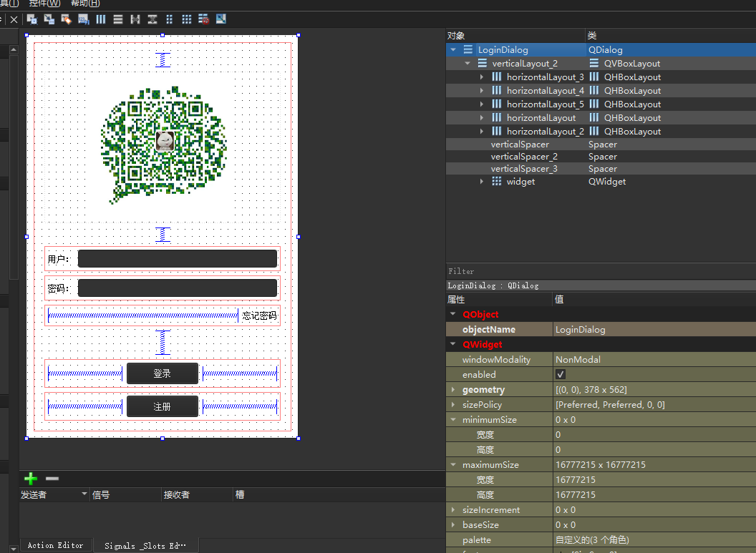The width and height of the screenshot is (756, 553).
Task: Collapse the LoginDialog tree node
Action: [x=453, y=49]
